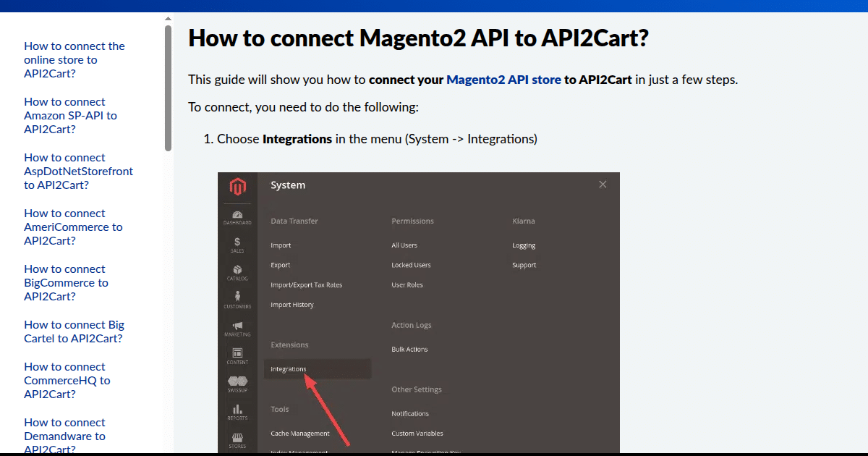Open Import History in the System menu
Screen dimensions: 868x456
[292, 305]
